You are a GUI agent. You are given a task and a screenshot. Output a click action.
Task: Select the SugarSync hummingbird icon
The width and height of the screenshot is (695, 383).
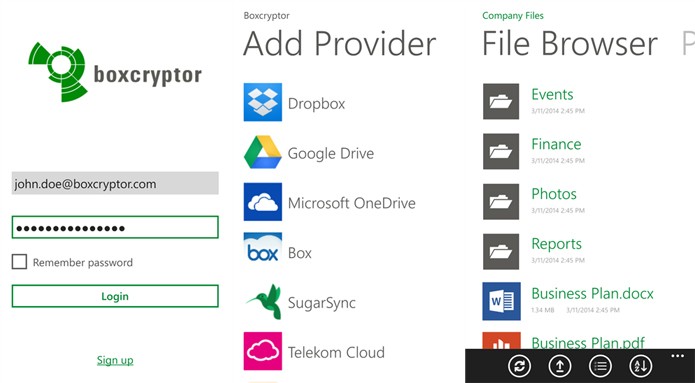coord(264,301)
